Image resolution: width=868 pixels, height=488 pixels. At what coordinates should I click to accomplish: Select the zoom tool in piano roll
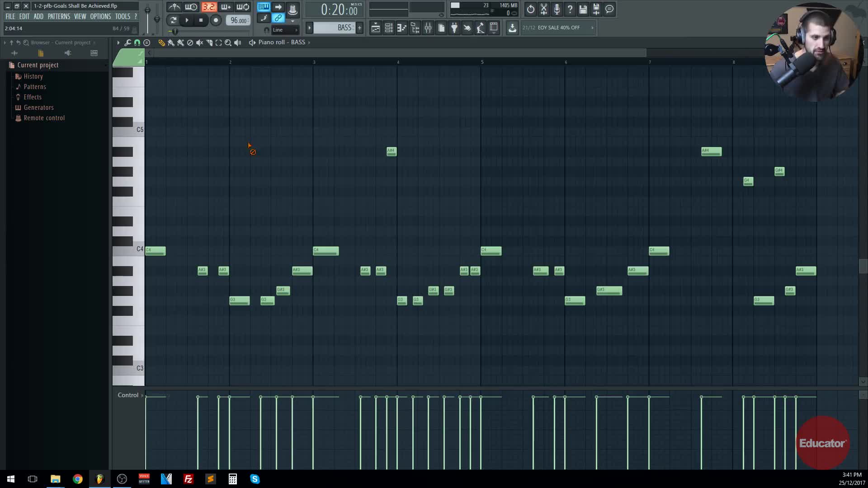click(x=228, y=42)
